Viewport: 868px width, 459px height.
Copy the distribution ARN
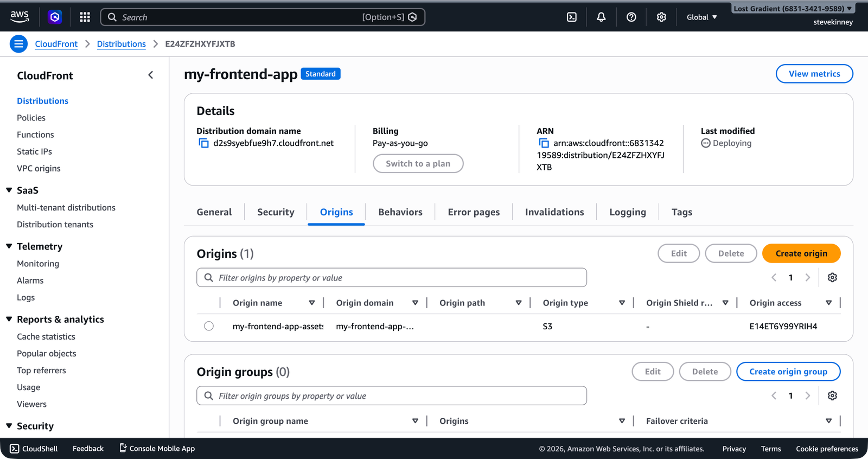tap(544, 143)
